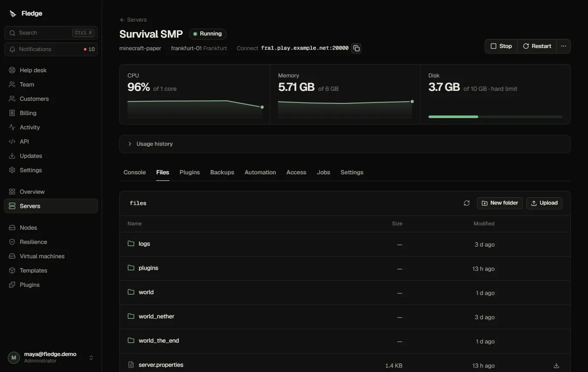Expand the Usage history section
588x372 pixels.
click(345, 144)
